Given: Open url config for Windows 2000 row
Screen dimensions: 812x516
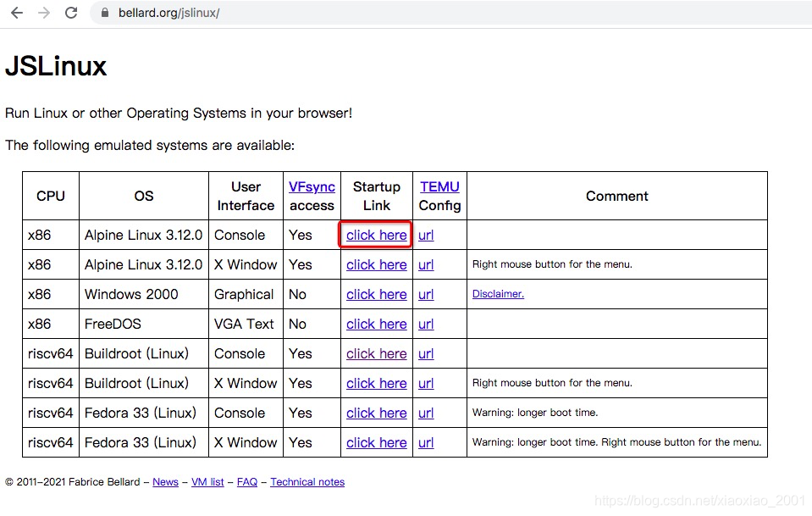Looking at the screenshot, I should [426, 294].
